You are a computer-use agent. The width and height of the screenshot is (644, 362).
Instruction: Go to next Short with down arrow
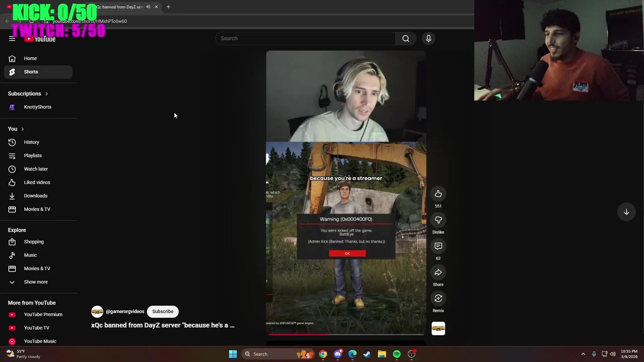pos(626,212)
